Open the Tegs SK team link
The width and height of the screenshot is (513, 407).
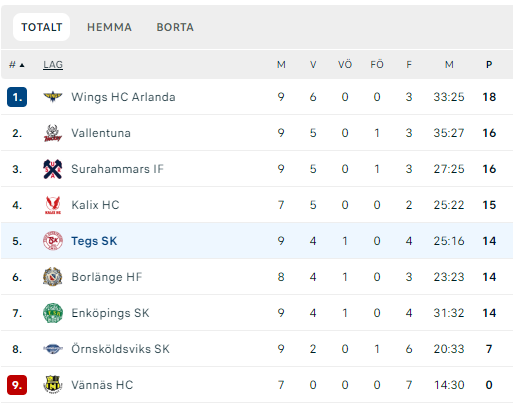tap(94, 241)
